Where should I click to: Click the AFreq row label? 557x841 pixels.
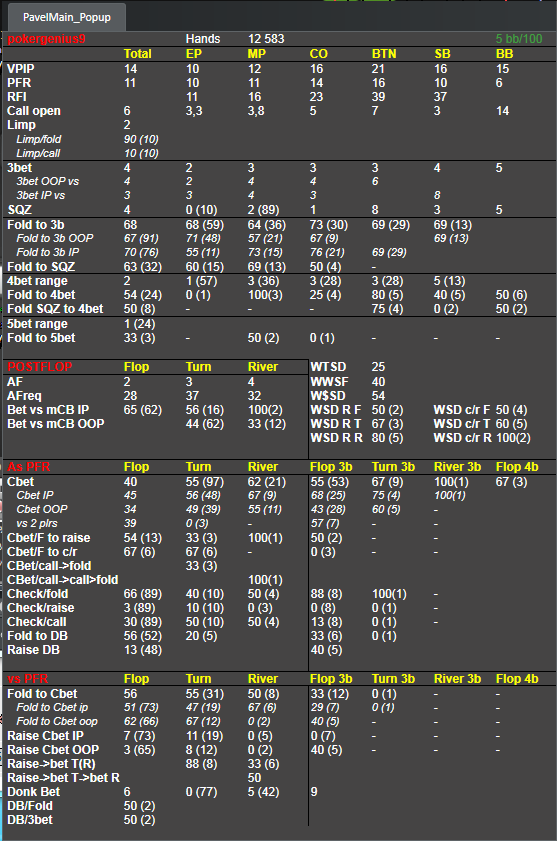[24, 395]
